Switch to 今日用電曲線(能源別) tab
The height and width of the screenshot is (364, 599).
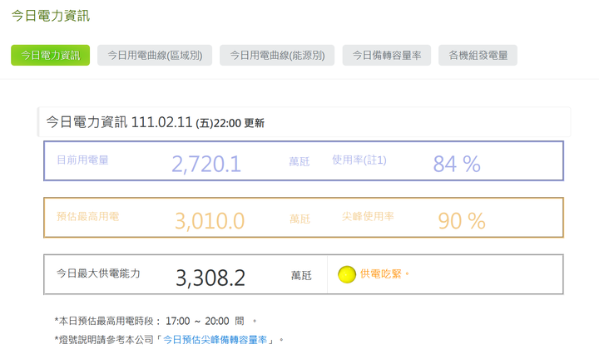(277, 56)
